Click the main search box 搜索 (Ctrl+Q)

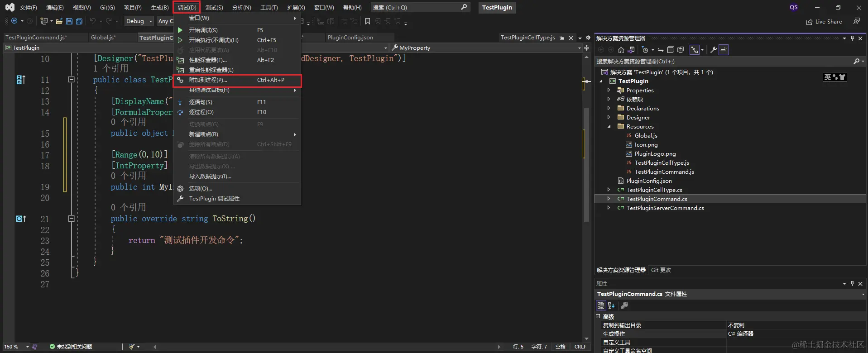coord(420,7)
